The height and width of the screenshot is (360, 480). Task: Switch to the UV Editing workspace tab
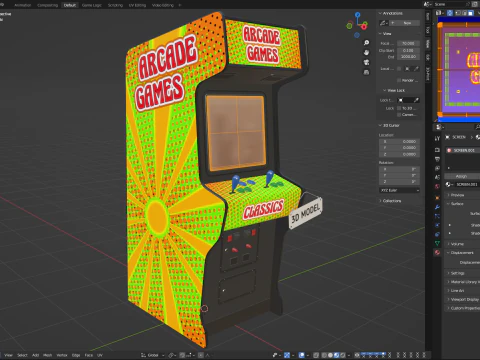pyautogui.click(x=137, y=5)
